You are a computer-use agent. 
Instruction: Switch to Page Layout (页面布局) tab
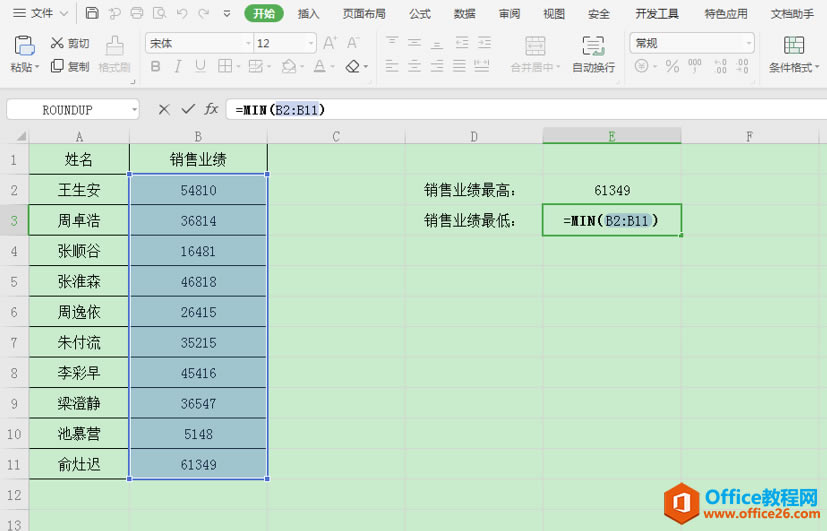pyautogui.click(x=364, y=14)
